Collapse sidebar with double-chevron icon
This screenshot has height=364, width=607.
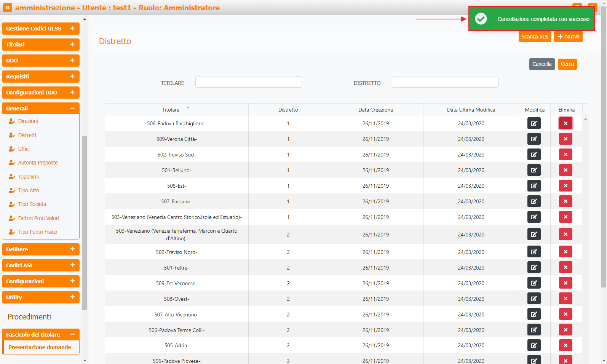(8, 8)
